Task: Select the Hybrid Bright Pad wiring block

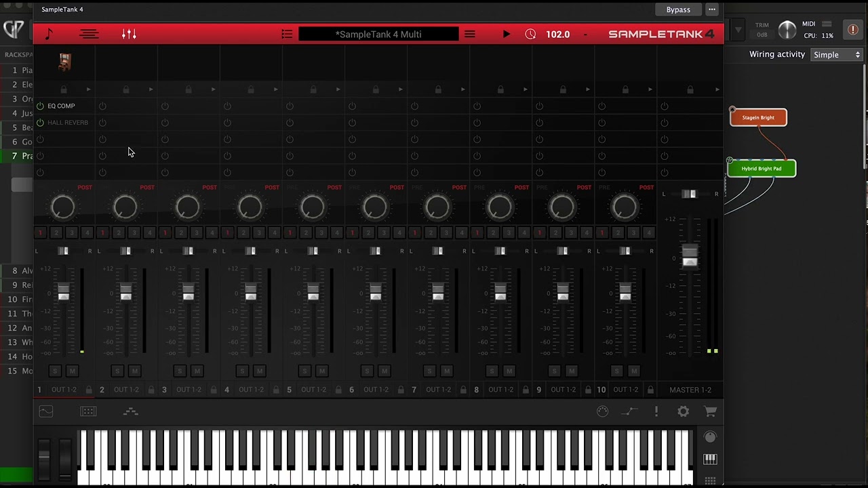Action: (762, 168)
